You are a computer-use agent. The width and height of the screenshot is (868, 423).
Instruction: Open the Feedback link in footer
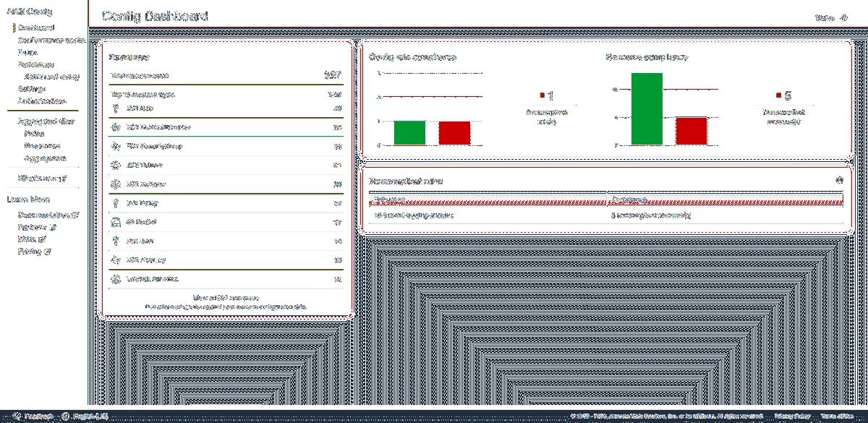point(38,416)
